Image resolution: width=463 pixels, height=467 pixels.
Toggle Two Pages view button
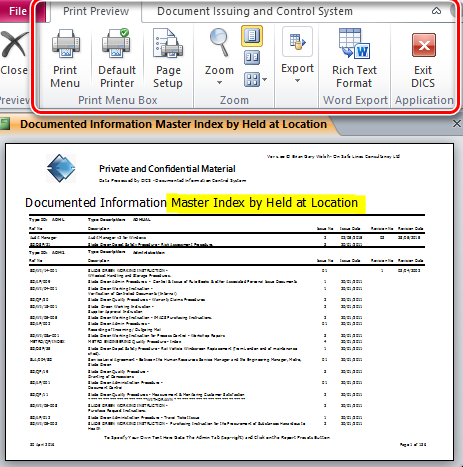click(252, 58)
